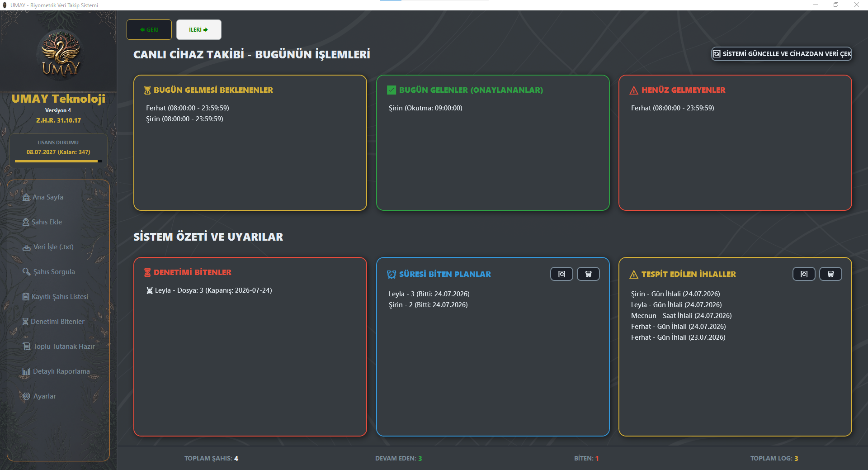Select Şirin (08:00:00 - 23:59:59) row

184,119
